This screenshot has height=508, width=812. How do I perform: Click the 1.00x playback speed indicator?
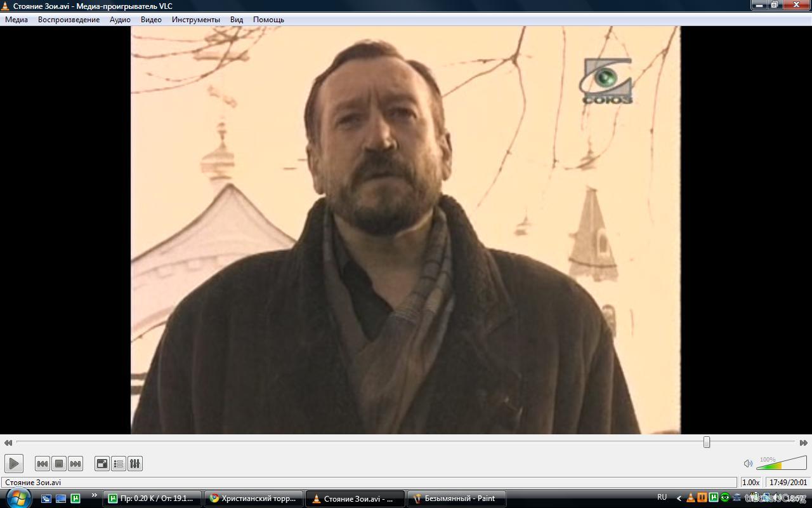point(750,483)
